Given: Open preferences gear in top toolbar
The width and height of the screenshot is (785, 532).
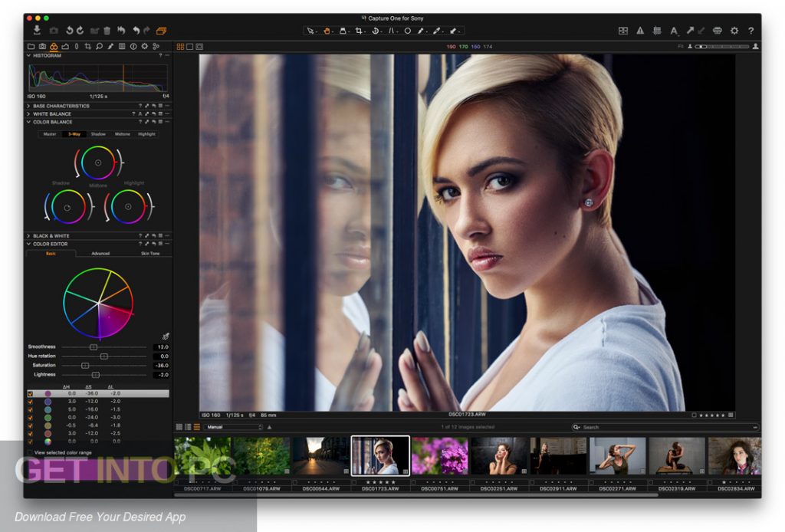Looking at the screenshot, I should (734, 31).
